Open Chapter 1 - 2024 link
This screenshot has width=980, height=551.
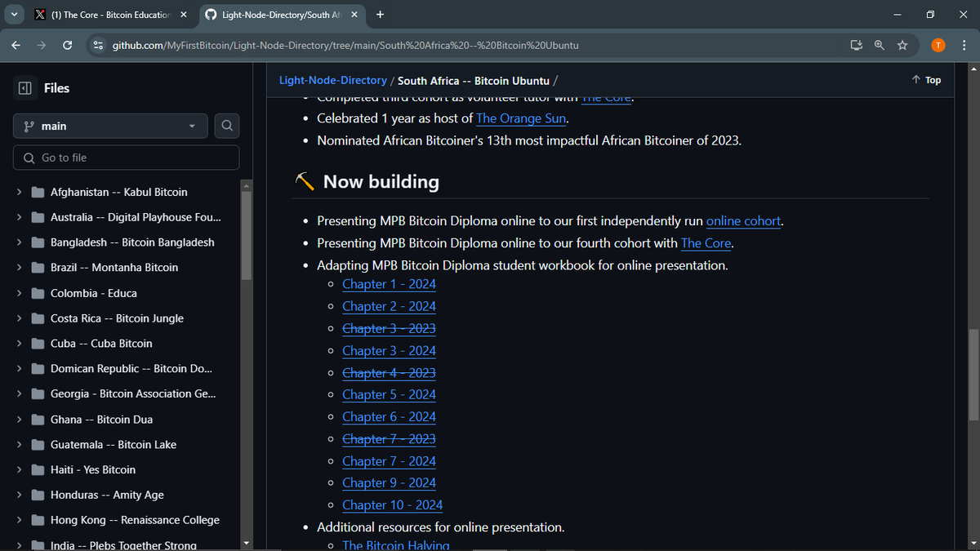pos(389,284)
